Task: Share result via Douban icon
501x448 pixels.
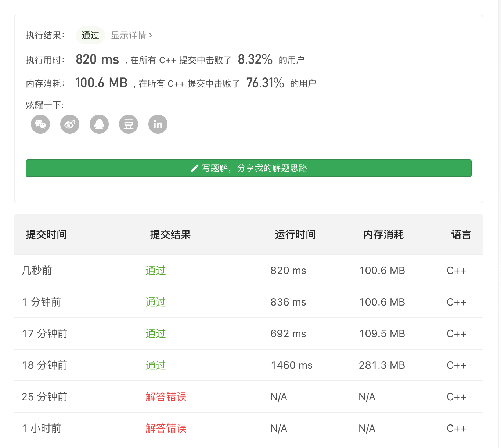Action: 129,124
